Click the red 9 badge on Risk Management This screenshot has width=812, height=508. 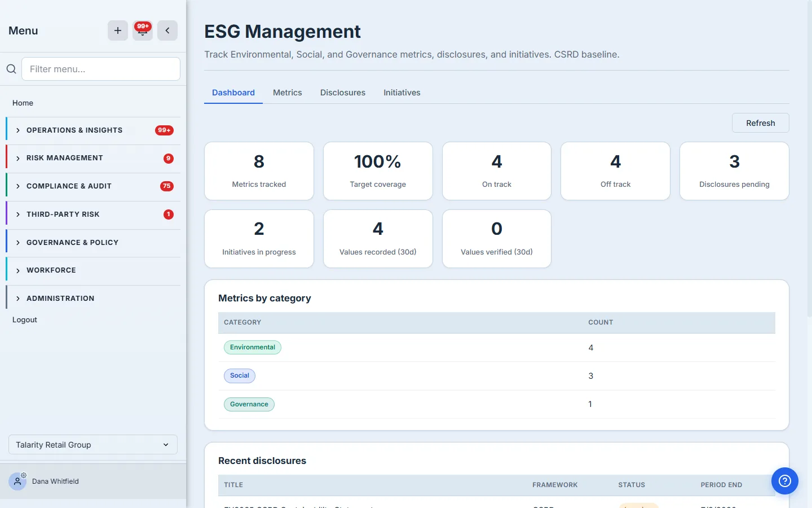[x=168, y=159]
